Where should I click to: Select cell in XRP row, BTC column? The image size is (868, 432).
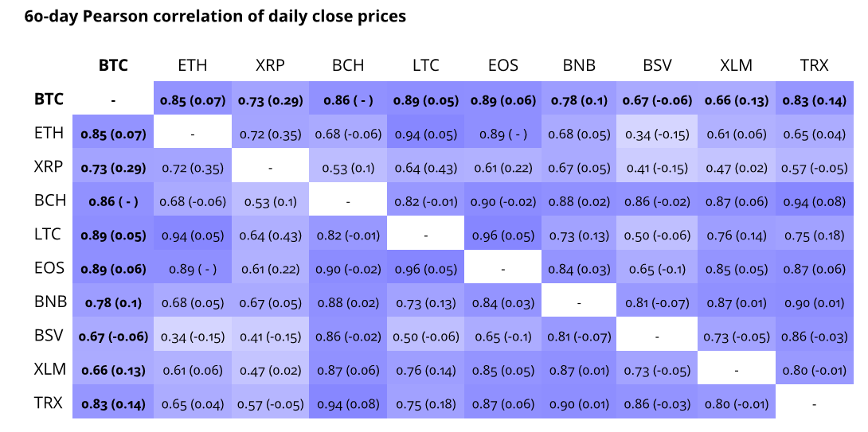tap(113, 168)
